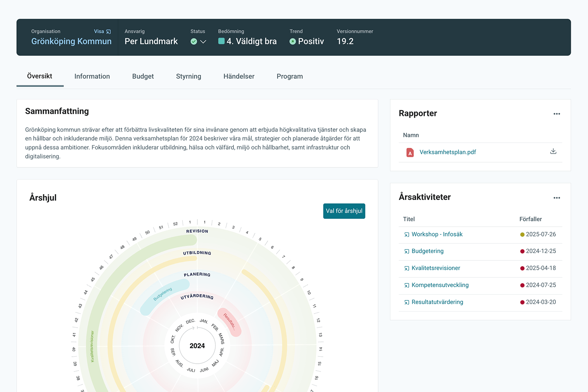Open the Rapporter more options menu
The image size is (588, 392).
557,114
